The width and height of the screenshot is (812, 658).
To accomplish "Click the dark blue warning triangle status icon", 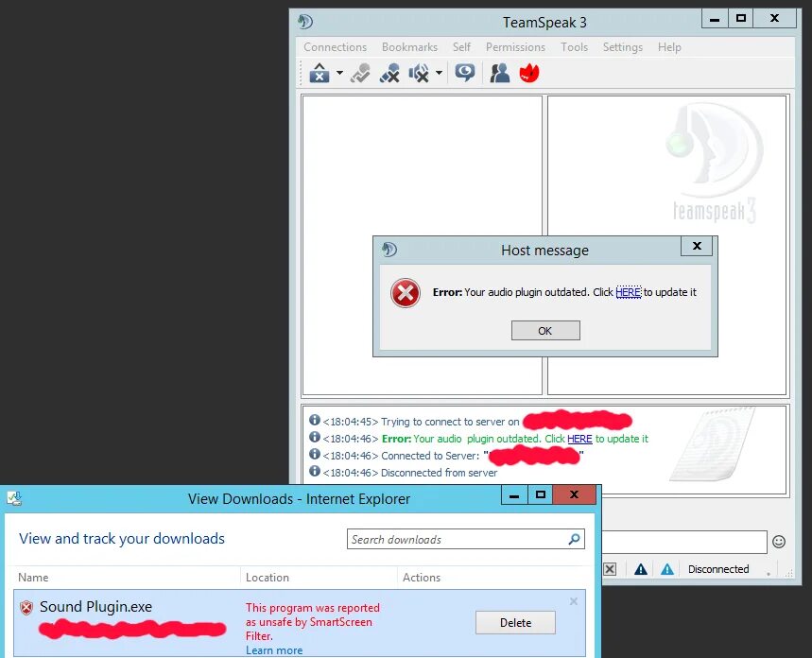I will point(641,569).
